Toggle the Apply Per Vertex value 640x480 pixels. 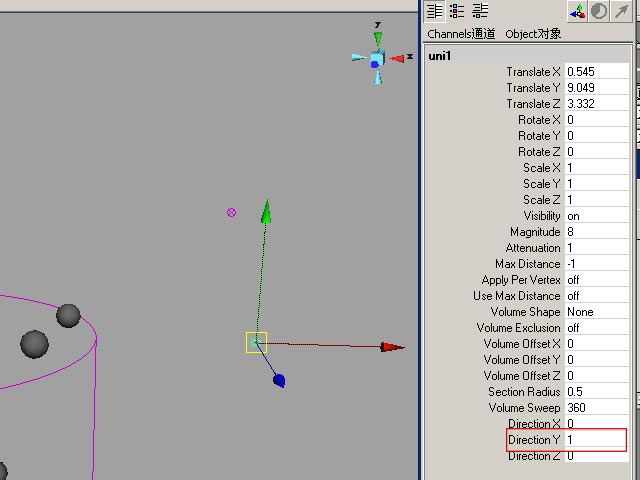click(x=597, y=280)
